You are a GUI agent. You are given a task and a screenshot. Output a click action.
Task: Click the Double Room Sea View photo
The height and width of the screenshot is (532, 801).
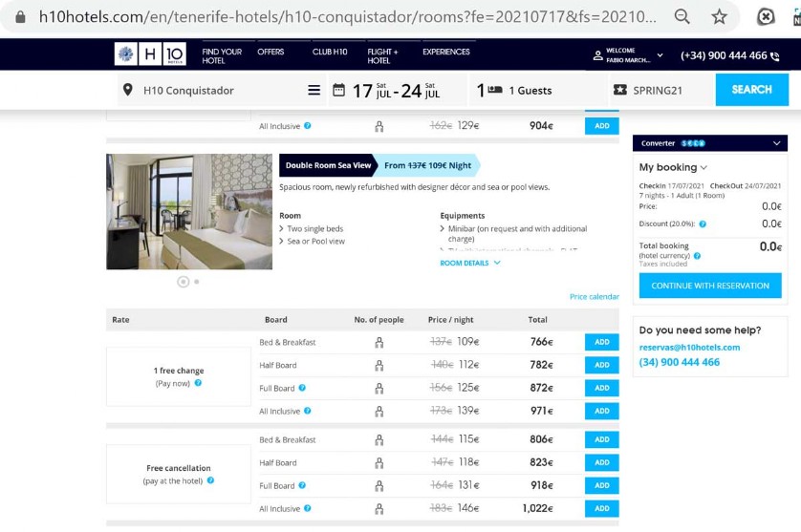pos(189,211)
